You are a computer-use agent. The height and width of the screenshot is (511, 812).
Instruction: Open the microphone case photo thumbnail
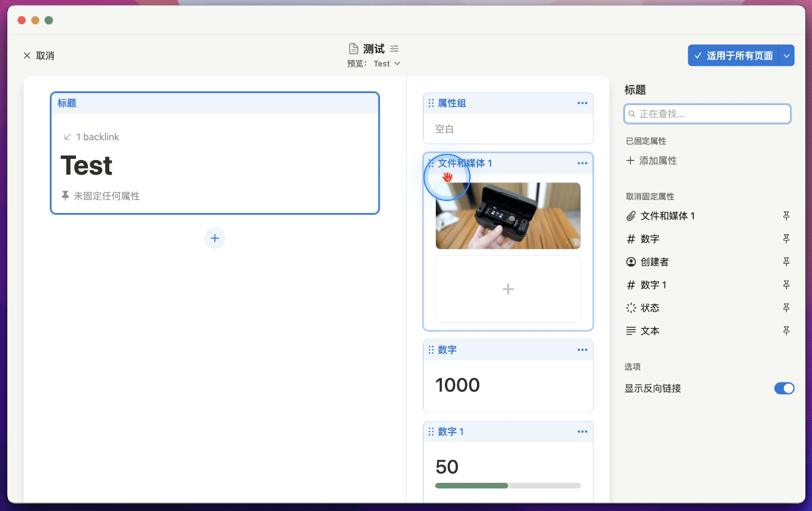[508, 216]
